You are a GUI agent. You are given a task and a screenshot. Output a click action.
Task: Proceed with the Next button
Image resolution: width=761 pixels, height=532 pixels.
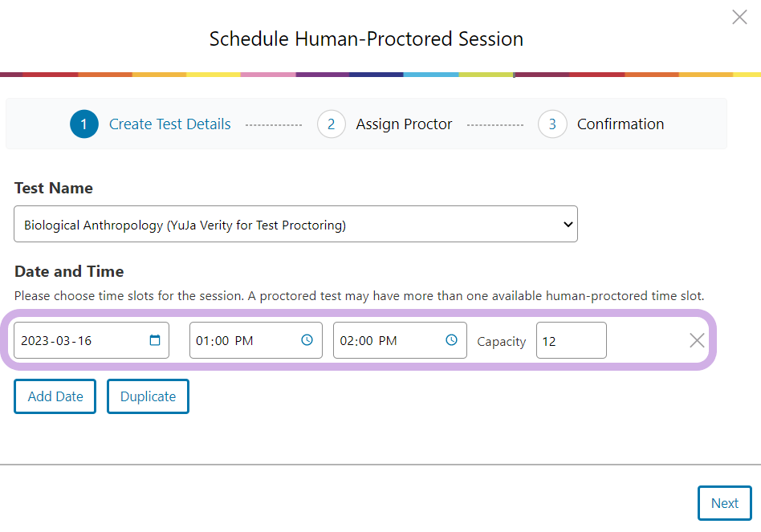pos(725,503)
